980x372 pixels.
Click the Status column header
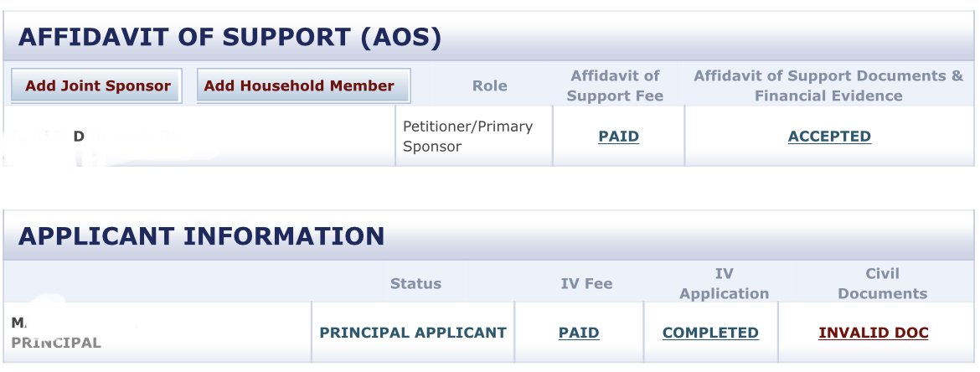click(x=415, y=284)
